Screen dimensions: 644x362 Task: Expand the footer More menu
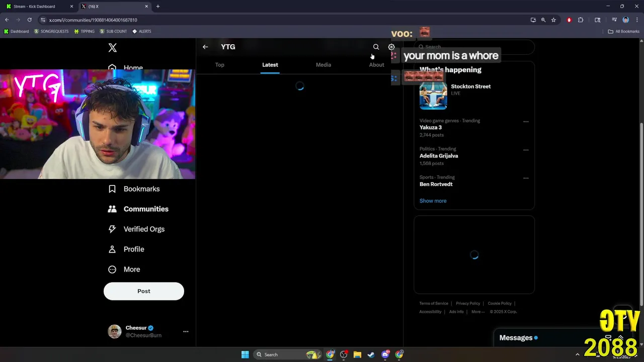478,312
